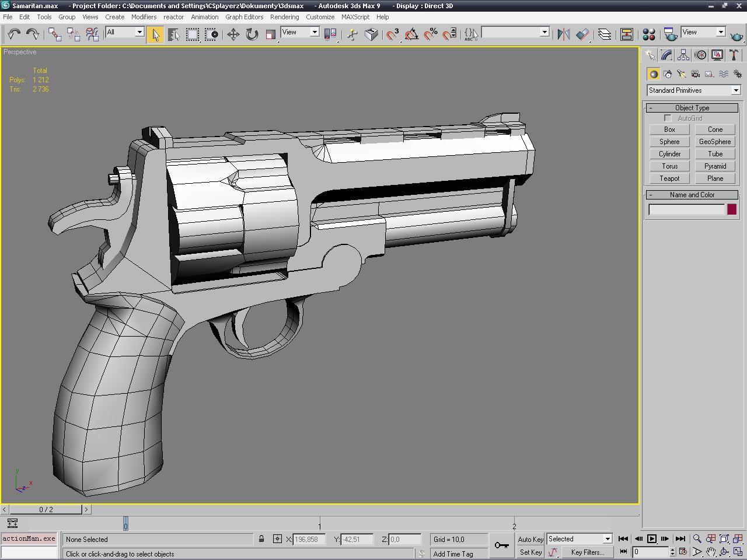Click the Cylinder primitive button

click(669, 154)
